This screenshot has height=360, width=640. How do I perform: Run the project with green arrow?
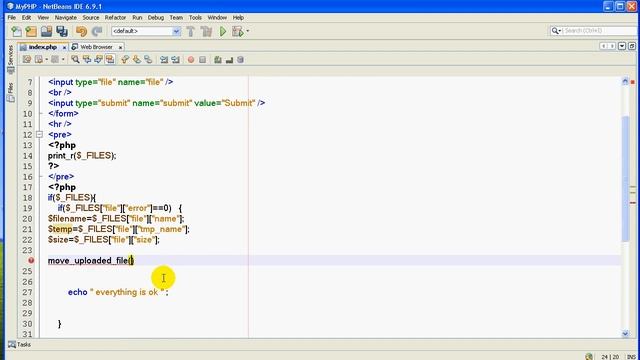[223, 31]
